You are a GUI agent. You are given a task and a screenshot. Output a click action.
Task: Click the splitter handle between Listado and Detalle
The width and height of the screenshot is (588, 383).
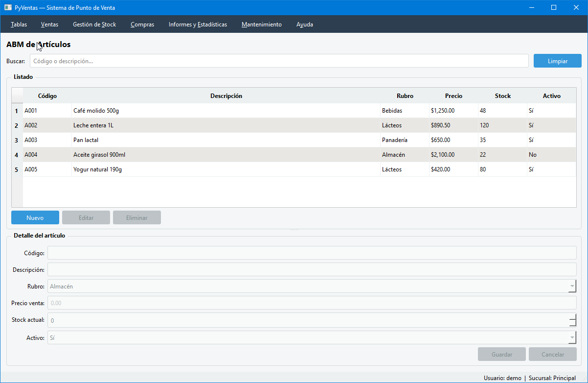tap(294, 230)
